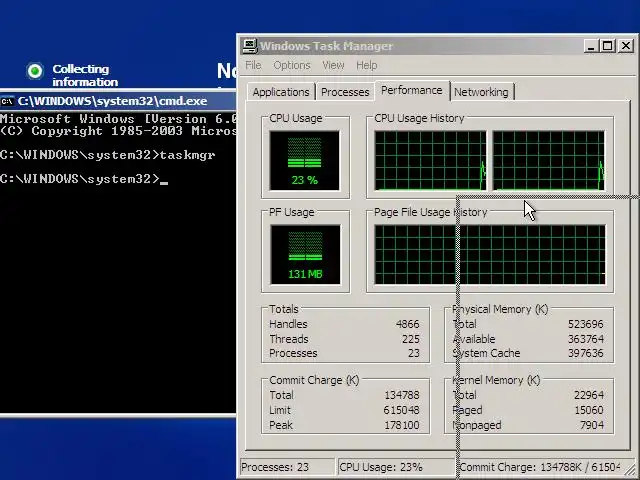Image resolution: width=640 pixels, height=480 pixels.
Task: Click the Processes value 23 under Totals
Action: pyautogui.click(x=413, y=353)
